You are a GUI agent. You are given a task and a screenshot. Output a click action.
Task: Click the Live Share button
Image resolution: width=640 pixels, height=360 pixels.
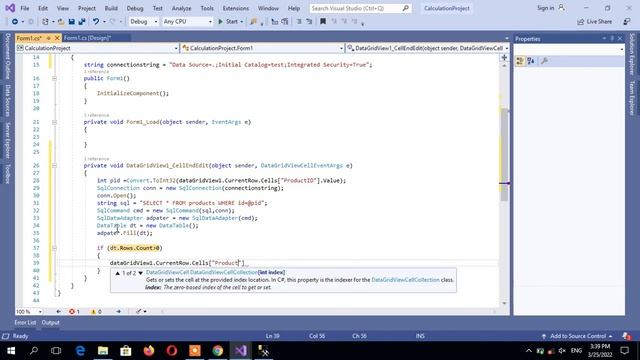[x=595, y=22]
